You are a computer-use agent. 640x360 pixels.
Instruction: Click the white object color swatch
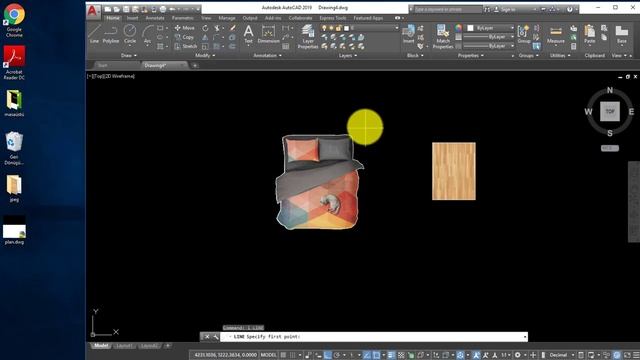point(470,28)
